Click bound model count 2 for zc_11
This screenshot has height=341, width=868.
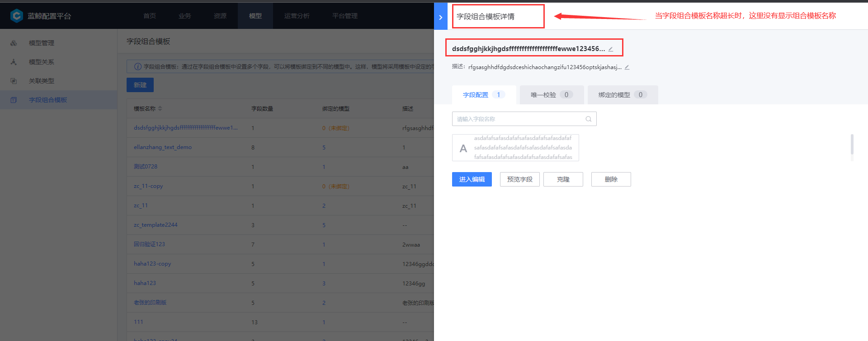pyautogui.click(x=324, y=206)
